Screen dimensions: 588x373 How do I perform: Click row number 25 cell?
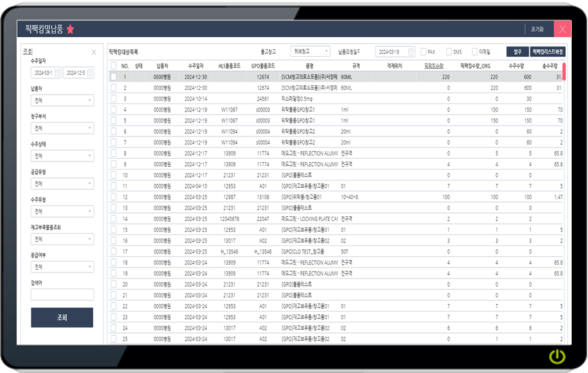[125, 339]
